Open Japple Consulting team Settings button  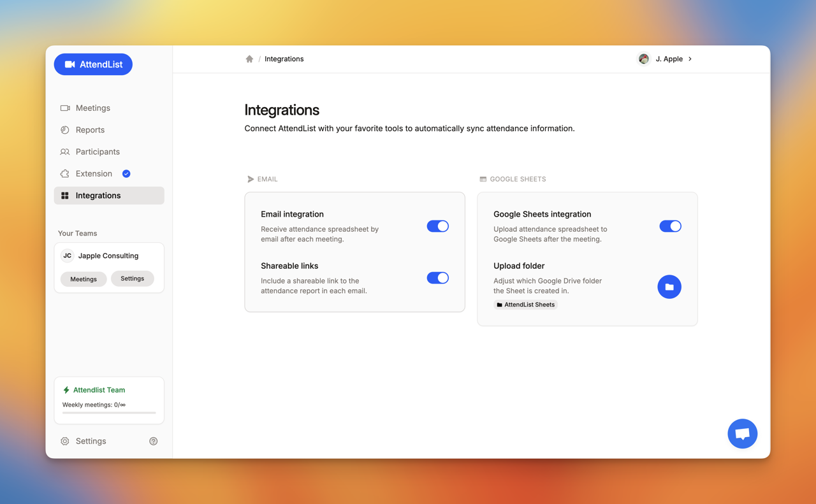[132, 278]
